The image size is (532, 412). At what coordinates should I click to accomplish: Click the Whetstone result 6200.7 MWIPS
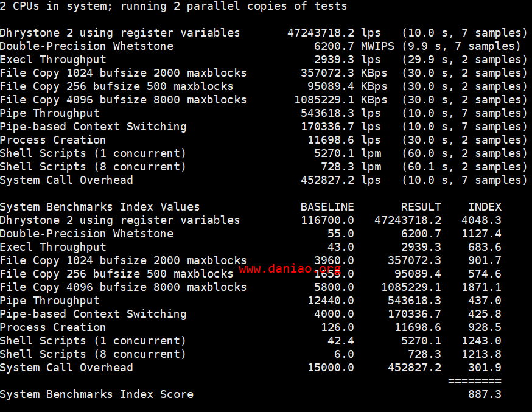pyautogui.click(x=354, y=46)
